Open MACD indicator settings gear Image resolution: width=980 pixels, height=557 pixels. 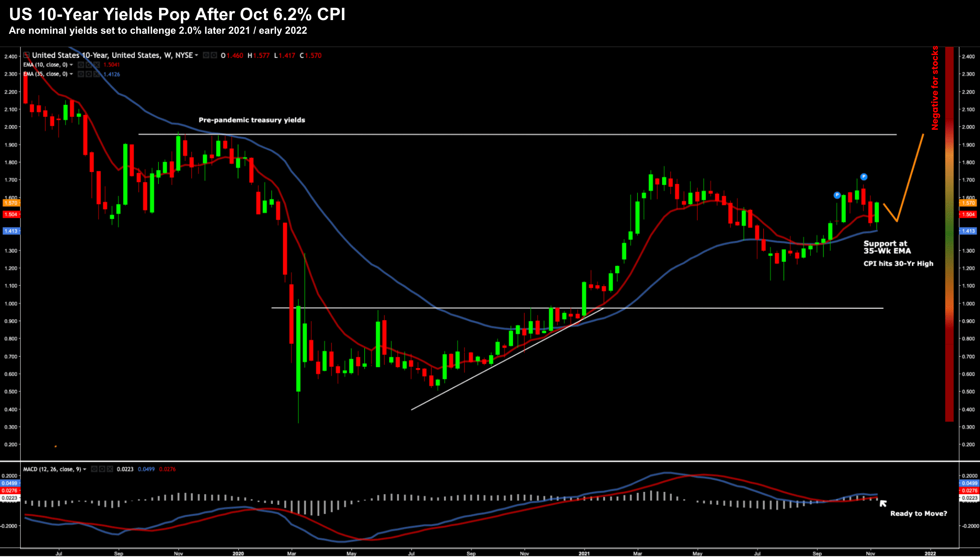tap(102, 469)
